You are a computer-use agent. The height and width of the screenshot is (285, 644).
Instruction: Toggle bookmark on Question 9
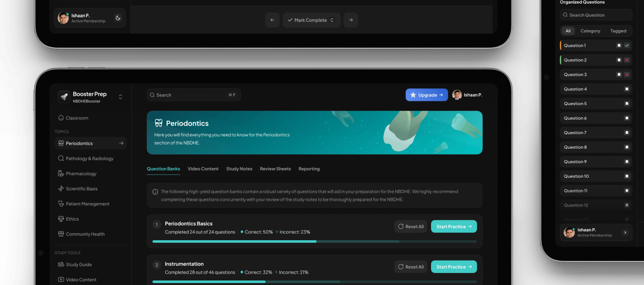[x=627, y=162]
